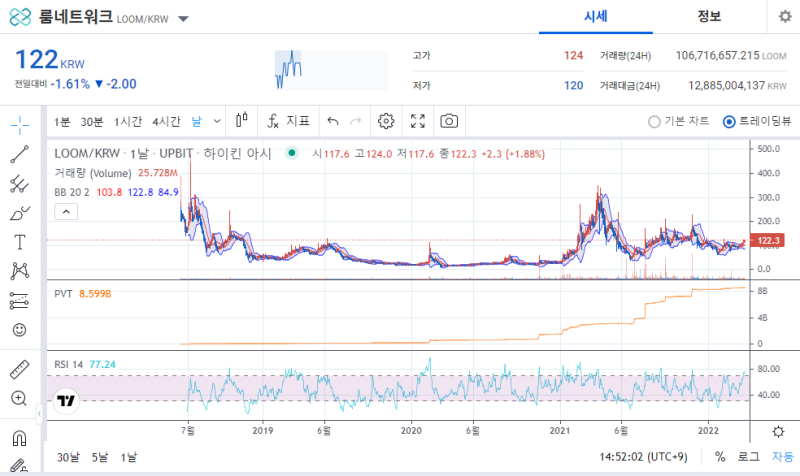Click the BB 20 2 indicator legend

tap(71, 192)
